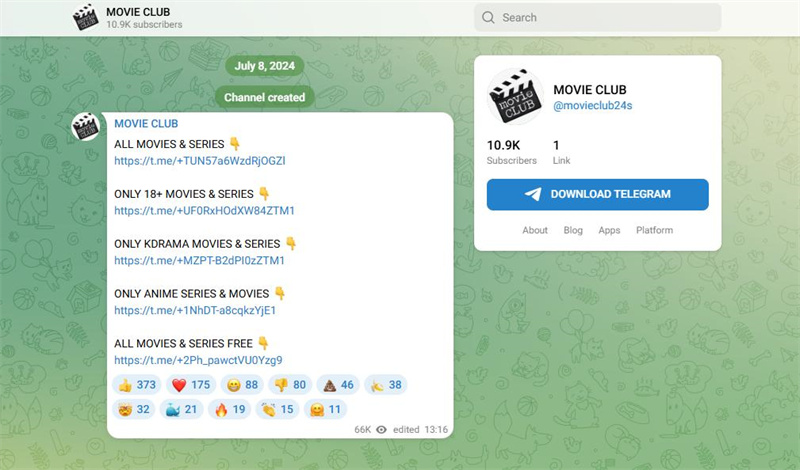Click the MOVIE CLUB title in info card
Screen dimensions: 800x470
point(590,90)
